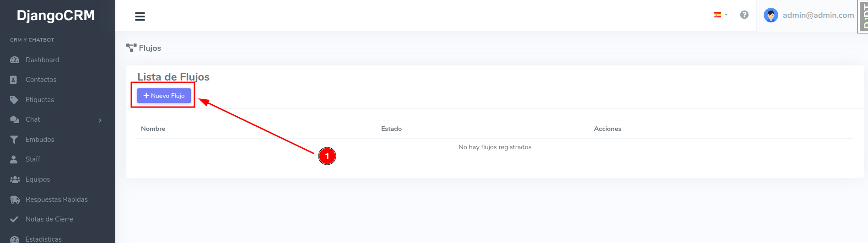Click the Dashboard gauge icon

(15, 60)
